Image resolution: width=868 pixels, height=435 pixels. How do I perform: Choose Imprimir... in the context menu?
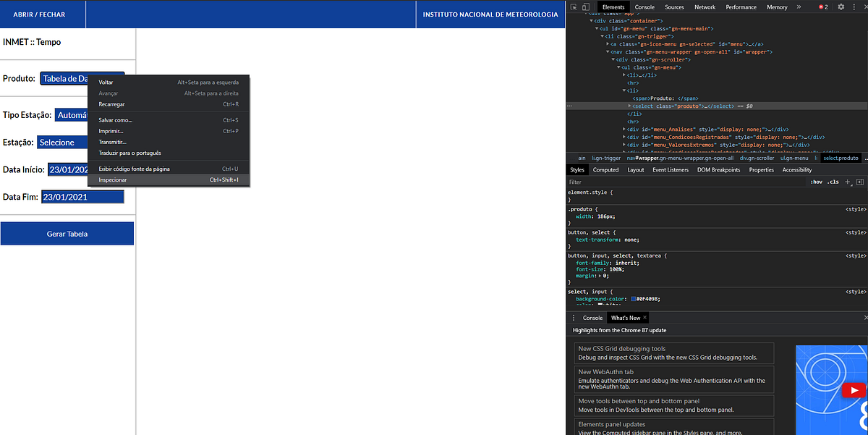click(169, 131)
